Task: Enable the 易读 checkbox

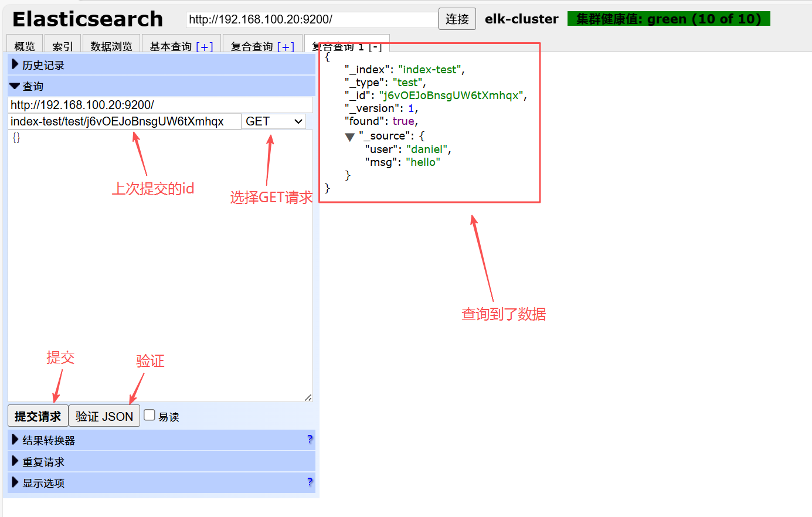Action: coord(150,415)
